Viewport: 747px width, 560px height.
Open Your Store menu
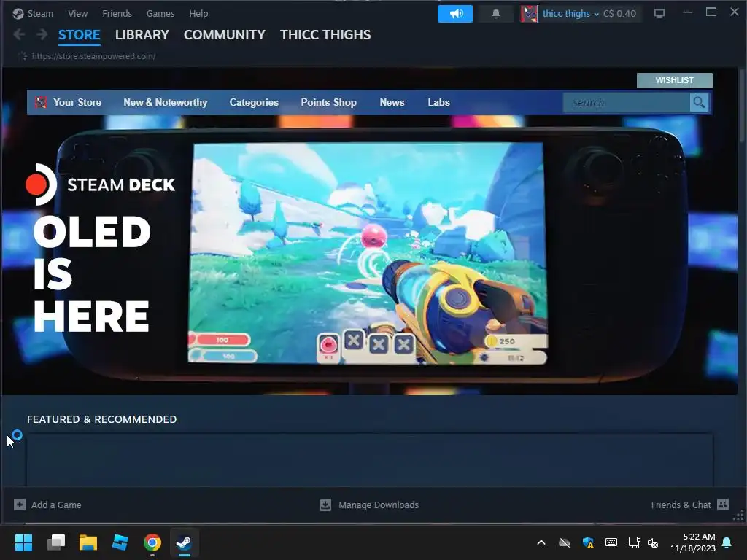77,102
